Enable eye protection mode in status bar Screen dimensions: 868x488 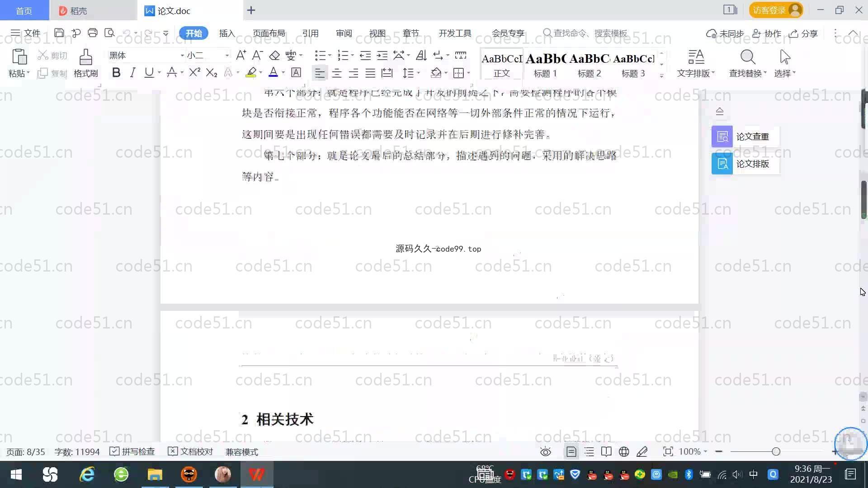click(x=546, y=452)
